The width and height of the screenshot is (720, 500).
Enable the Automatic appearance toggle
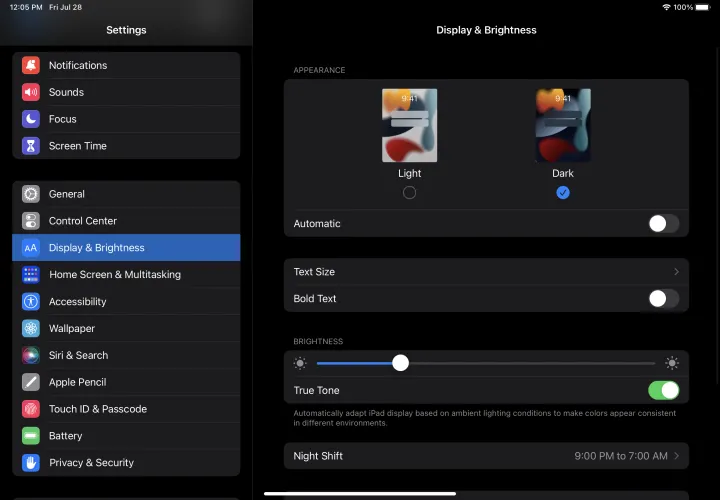663,224
